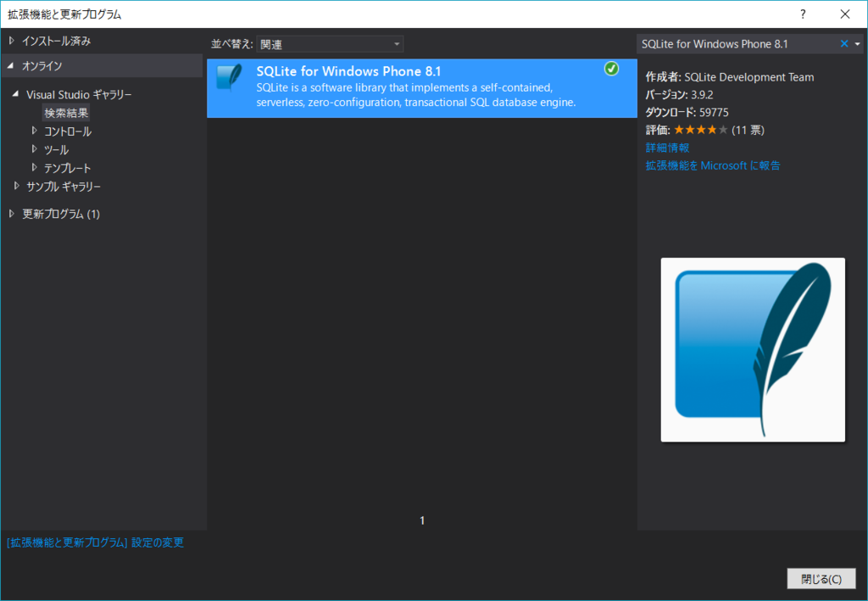868x601 pixels.
Task: Clear the search box with the X icon
Action: [844, 44]
